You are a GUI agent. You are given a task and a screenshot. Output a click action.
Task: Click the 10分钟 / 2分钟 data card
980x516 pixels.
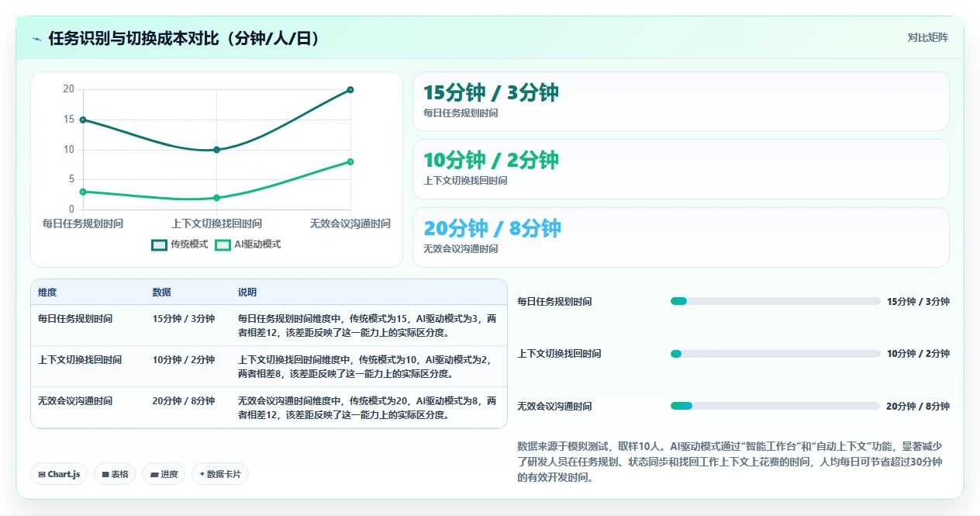pyautogui.click(x=681, y=169)
